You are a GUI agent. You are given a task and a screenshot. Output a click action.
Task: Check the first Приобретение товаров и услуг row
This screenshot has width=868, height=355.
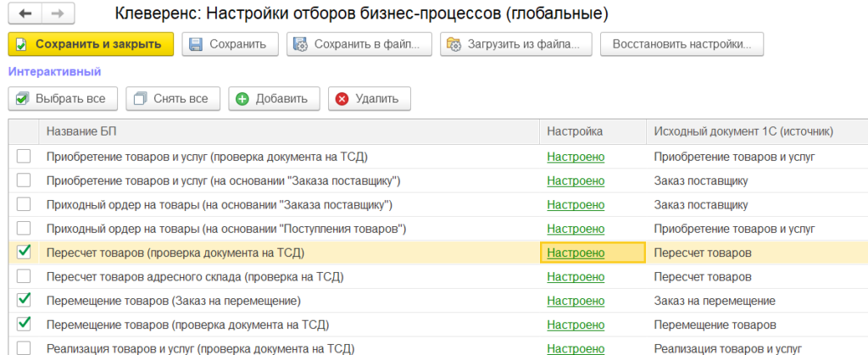click(x=24, y=156)
